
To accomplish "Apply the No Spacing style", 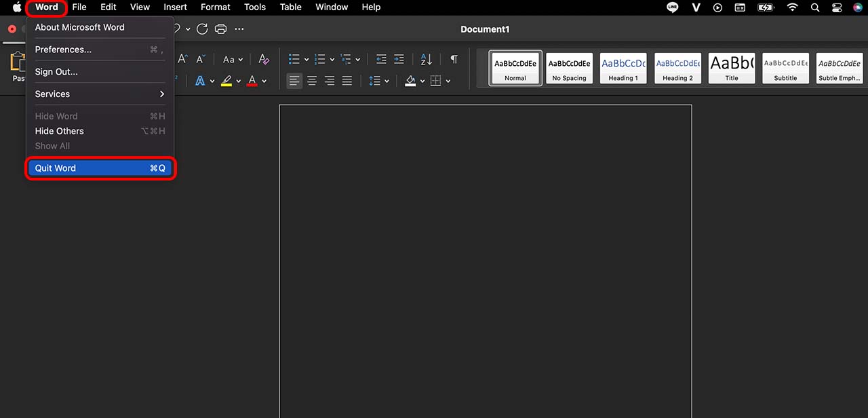I will coord(570,69).
